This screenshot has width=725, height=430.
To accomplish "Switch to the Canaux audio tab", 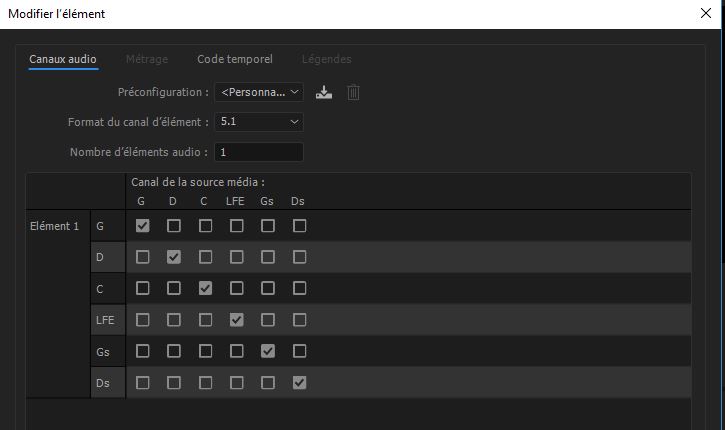I will 63,59.
